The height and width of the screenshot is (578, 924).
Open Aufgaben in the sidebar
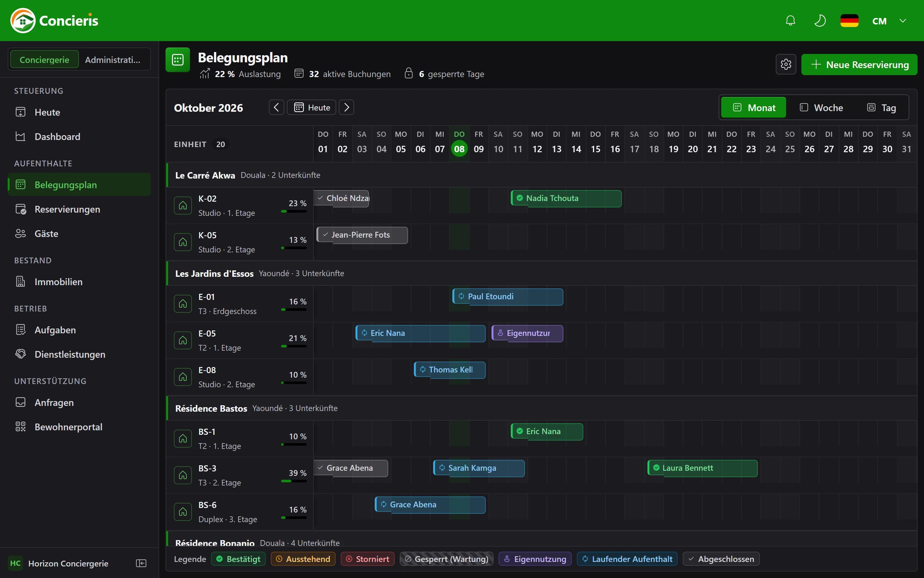pyautogui.click(x=79, y=330)
